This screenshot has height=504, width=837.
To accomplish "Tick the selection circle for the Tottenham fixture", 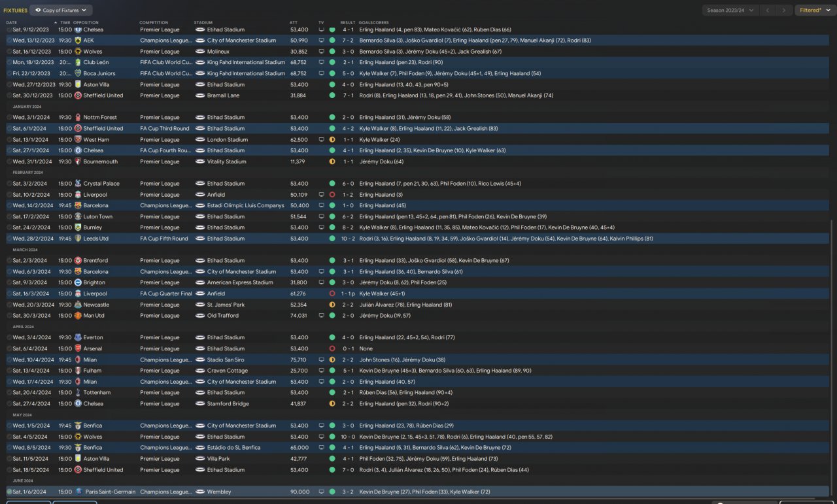I will [x=9, y=393].
